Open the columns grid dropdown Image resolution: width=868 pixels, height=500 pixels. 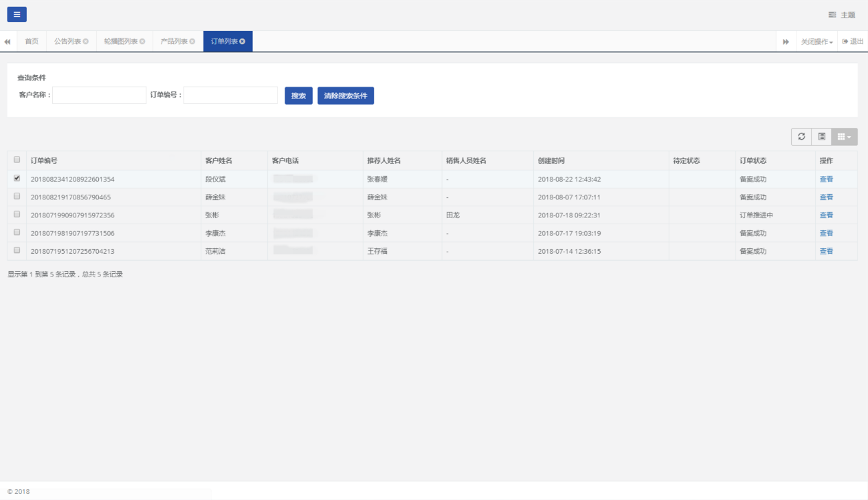844,137
